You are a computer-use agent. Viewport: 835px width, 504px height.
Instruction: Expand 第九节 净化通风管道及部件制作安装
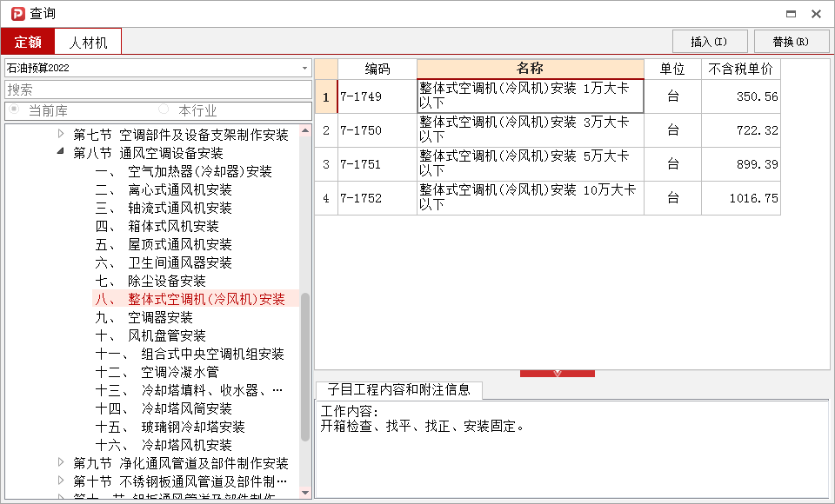(x=60, y=463)
